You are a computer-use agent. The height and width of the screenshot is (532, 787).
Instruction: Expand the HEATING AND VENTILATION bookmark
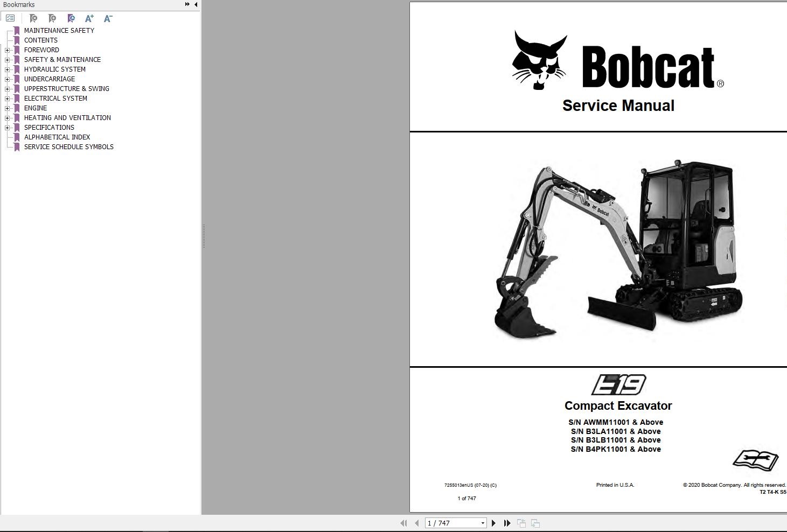pos(7,118)
